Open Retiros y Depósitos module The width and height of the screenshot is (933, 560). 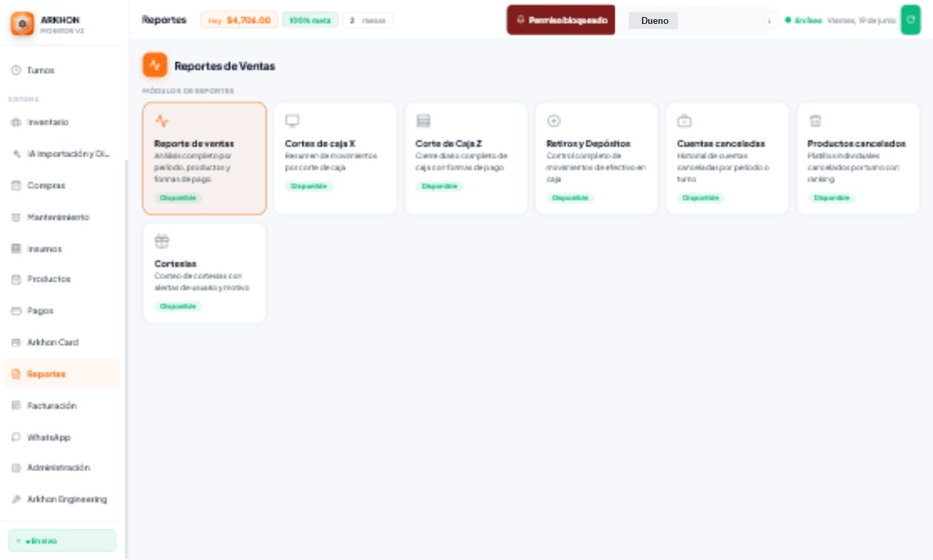coord(596,158)
